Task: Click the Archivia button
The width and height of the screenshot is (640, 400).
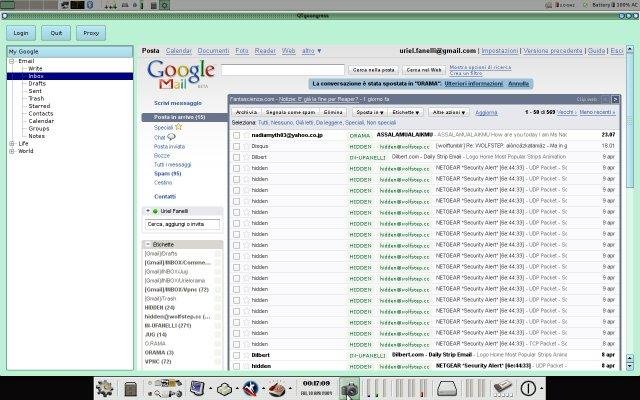Action: pyautogui.click(x=247, y=112)
